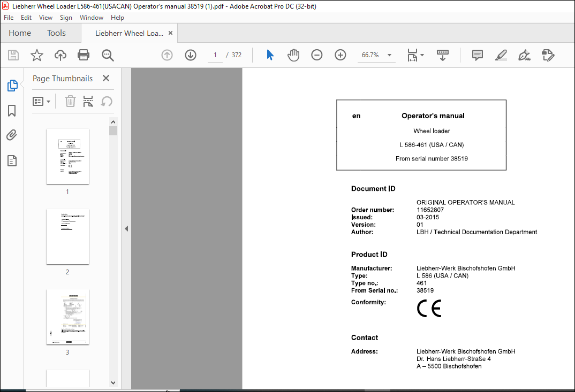Click the Operator's manual title text
The image size is (575, 392).
433,116
